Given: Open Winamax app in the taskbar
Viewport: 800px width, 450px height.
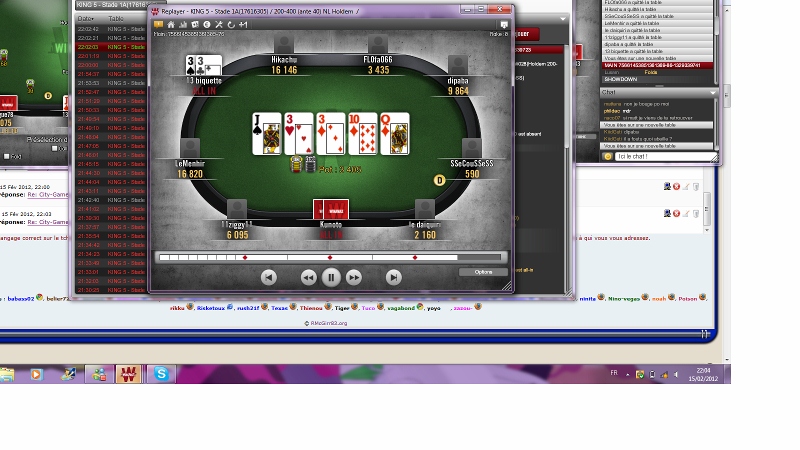Looking at the screenshot, I should click(x=129, y=374).
